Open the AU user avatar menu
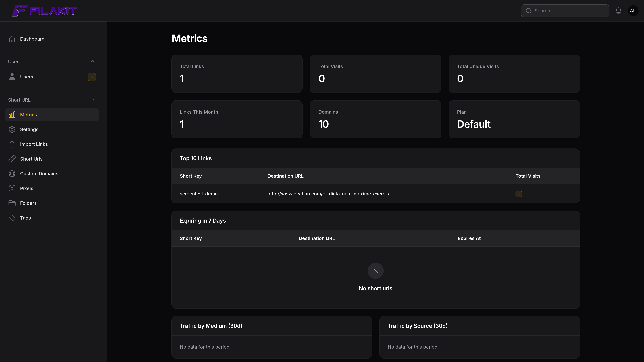The width and height of the screenshot is (644, 362). (x=633, y=11)
